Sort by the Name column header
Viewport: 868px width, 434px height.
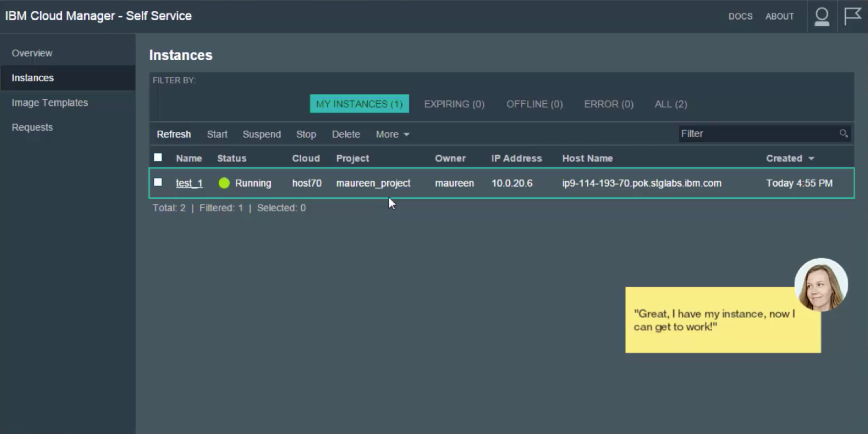click(x=189, y=159)
